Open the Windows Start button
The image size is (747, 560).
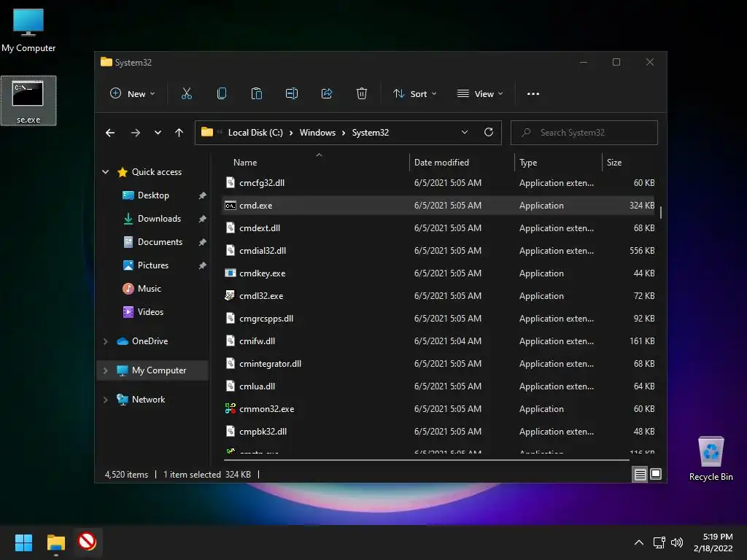(23, 542)
